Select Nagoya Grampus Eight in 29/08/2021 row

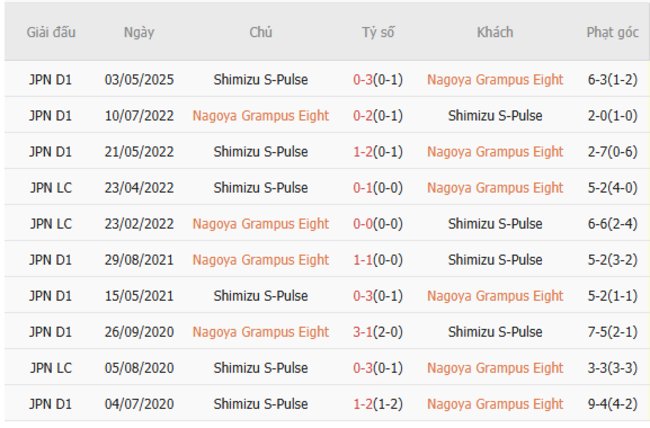260,260
